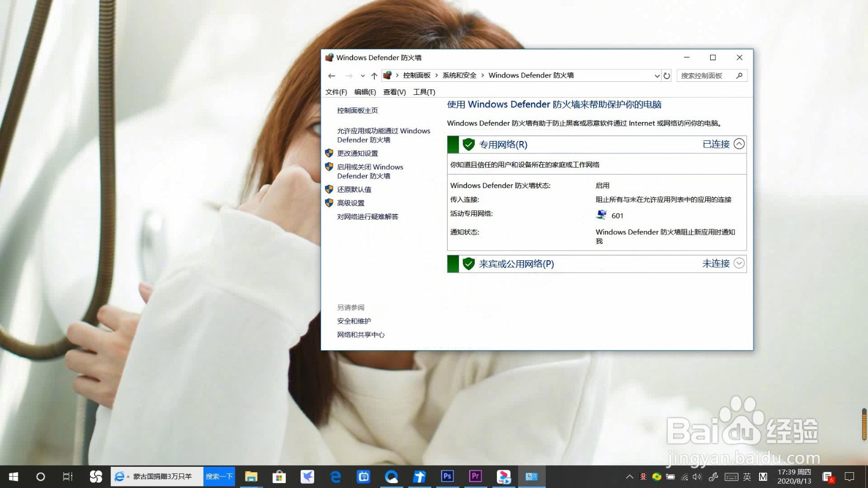This screenshot has height=488, width=868.
Task: Click the control panel icon in address bar
Action: click(x=387, y=75)
